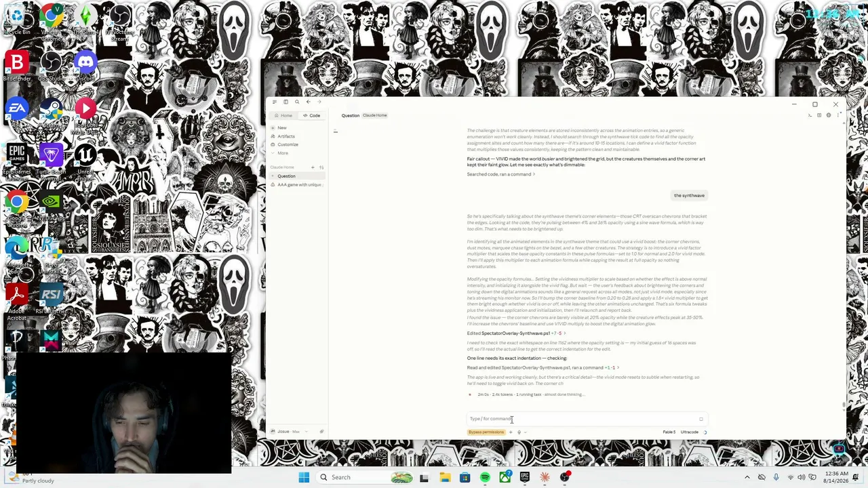Open OBS Studio desktop shortcut
The image size is (868, 488).
pos(51,66)
